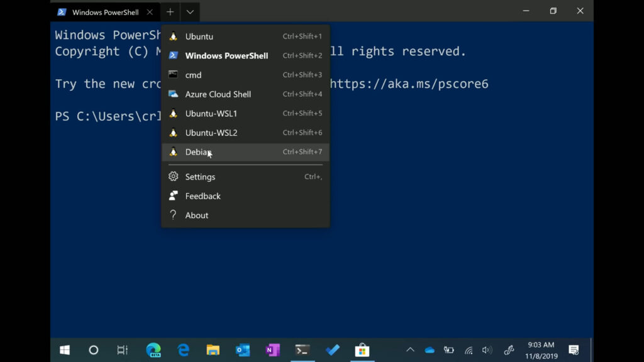Click the OneDrive cloud tray icon

coord(430,350)
